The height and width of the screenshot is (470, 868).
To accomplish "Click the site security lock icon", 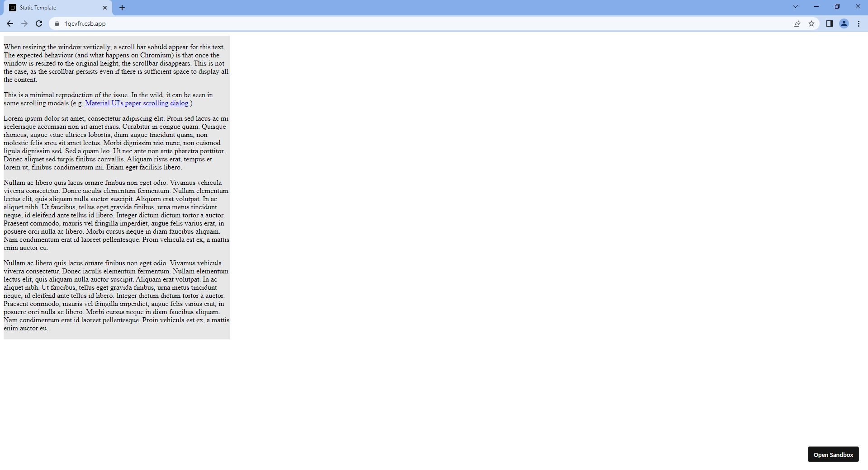I will point(57,23).
